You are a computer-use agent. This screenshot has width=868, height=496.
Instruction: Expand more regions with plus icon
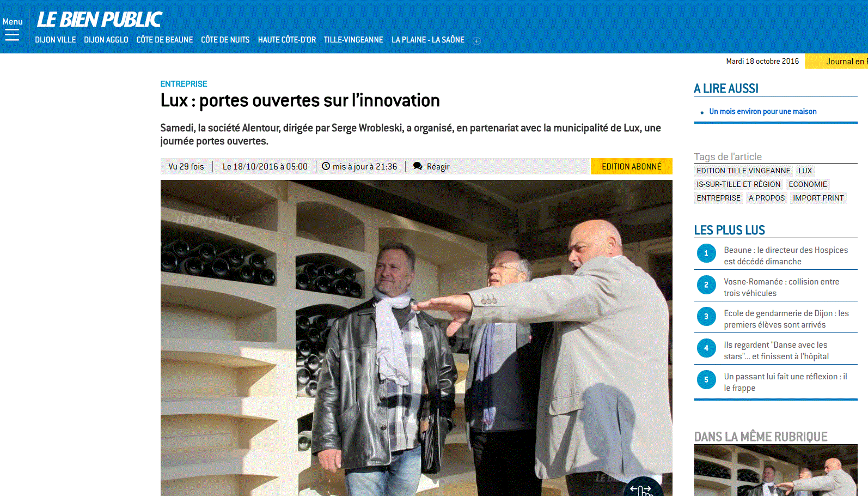[476, 41]
